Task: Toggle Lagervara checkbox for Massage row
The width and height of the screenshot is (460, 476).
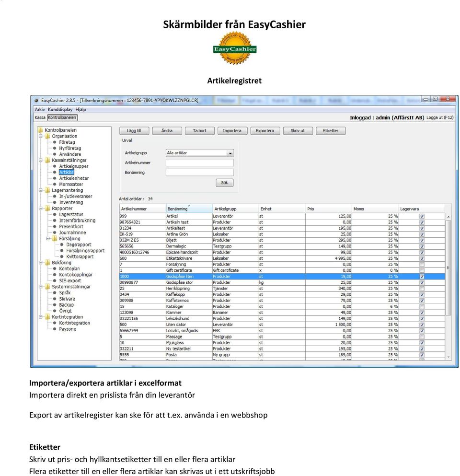Action: coord(422,337)
